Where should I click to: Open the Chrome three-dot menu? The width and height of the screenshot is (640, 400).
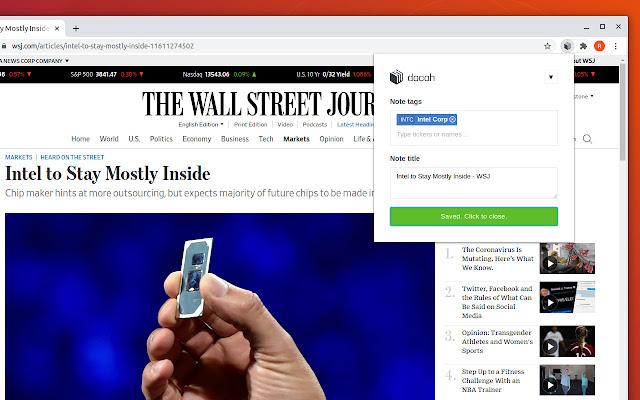[616, 46]
